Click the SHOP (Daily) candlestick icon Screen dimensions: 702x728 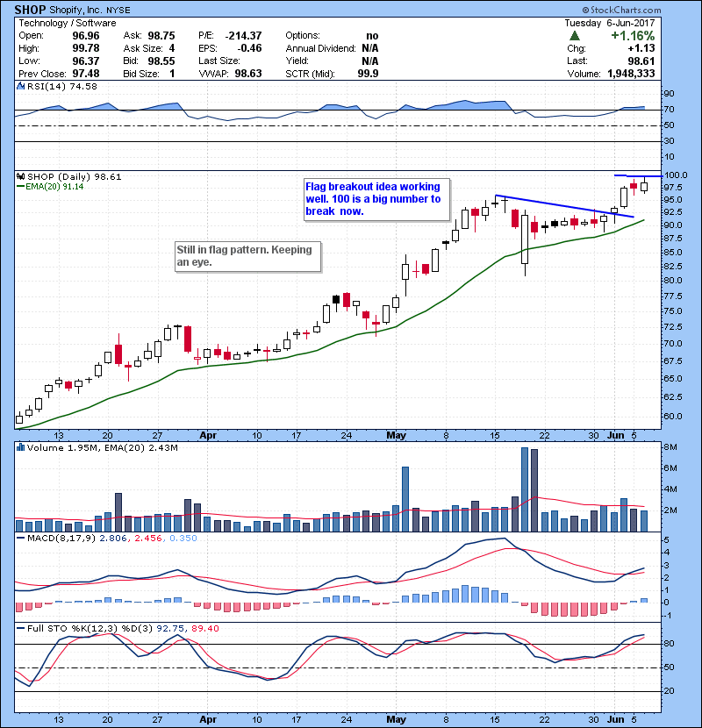(20, 176)
